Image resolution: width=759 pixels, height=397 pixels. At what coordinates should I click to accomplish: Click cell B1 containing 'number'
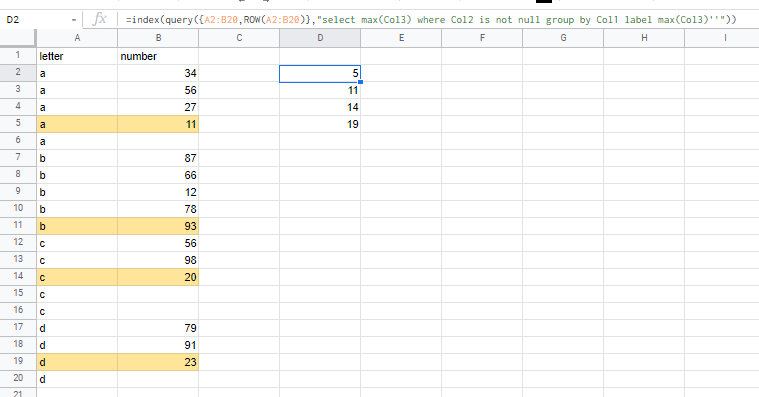[x=158, y=56]
